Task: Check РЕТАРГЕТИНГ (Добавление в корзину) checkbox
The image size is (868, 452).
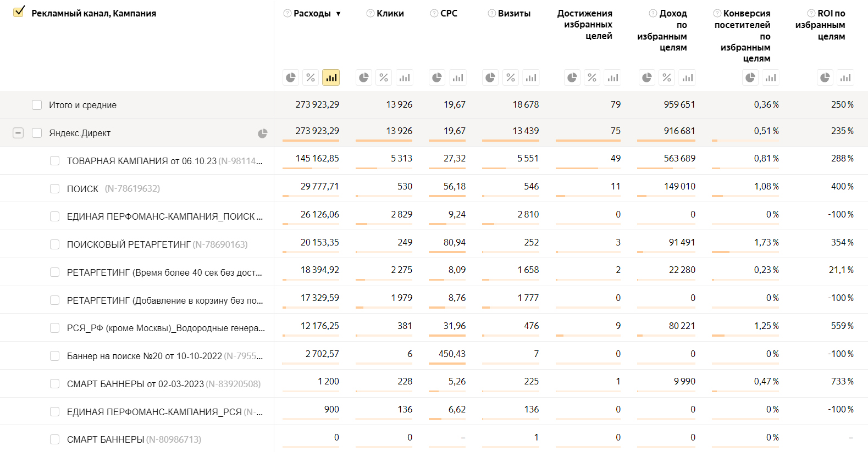Action: [x=54, y=300]
